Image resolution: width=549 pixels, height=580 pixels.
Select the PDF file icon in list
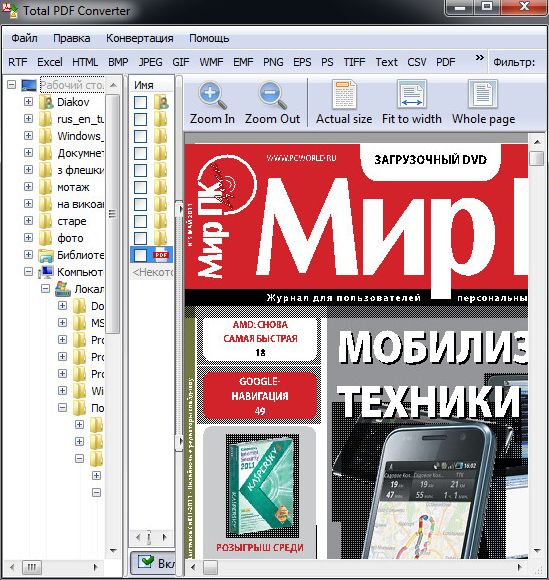[161, 255]
